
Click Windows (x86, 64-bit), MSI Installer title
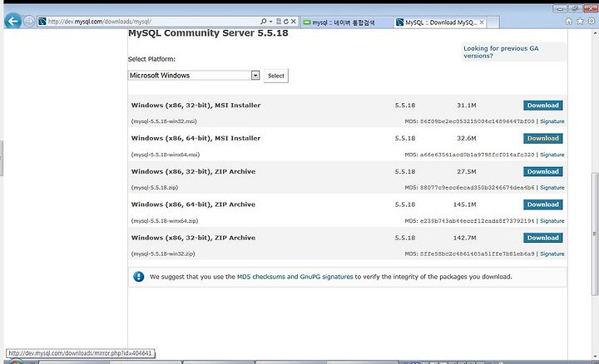pyautogui.click(x=196, y=139)
